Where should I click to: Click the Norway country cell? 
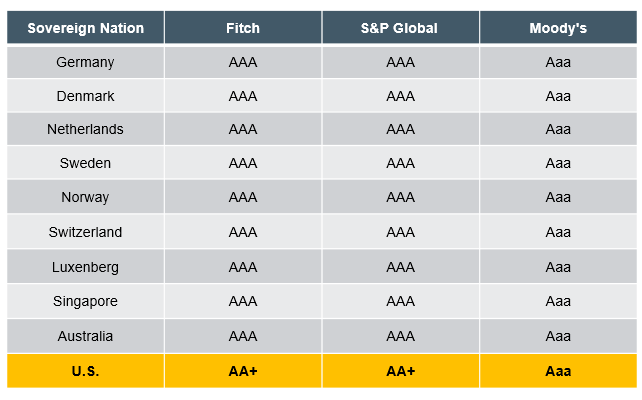point(86,197)
